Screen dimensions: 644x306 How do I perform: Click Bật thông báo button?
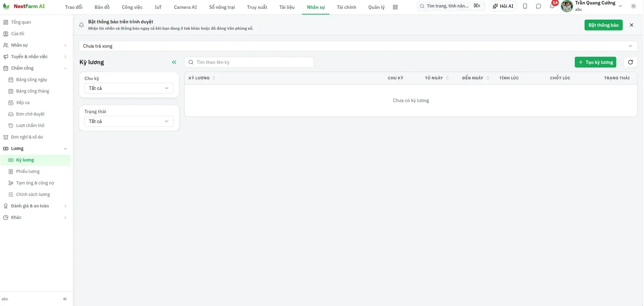tap(603, 25)
